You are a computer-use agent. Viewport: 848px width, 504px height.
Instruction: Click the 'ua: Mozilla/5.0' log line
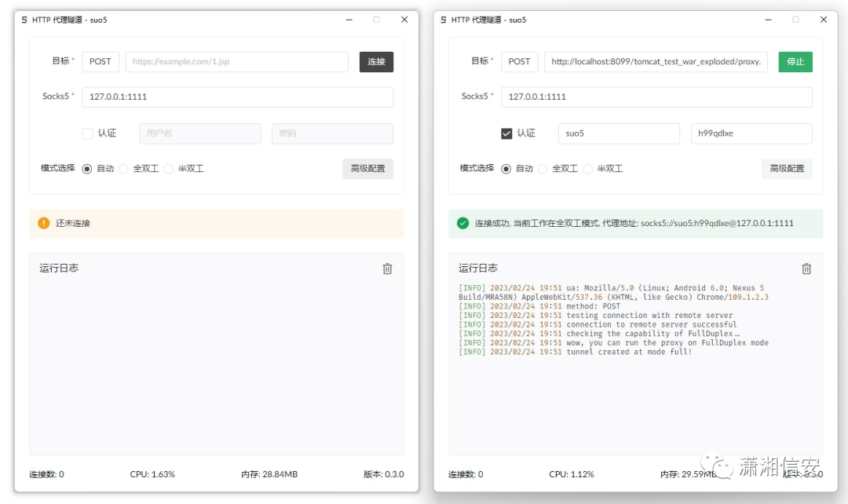[614, 293]
